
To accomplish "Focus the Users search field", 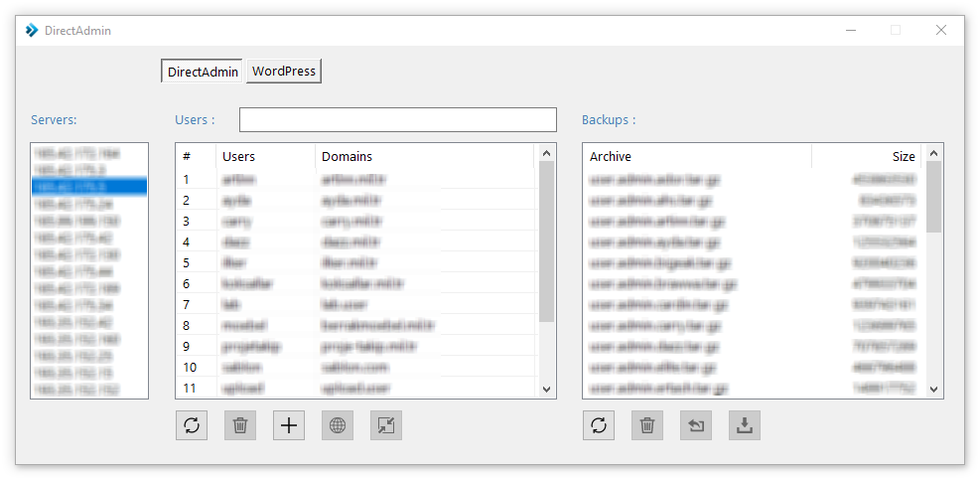I will pos(398,119).
